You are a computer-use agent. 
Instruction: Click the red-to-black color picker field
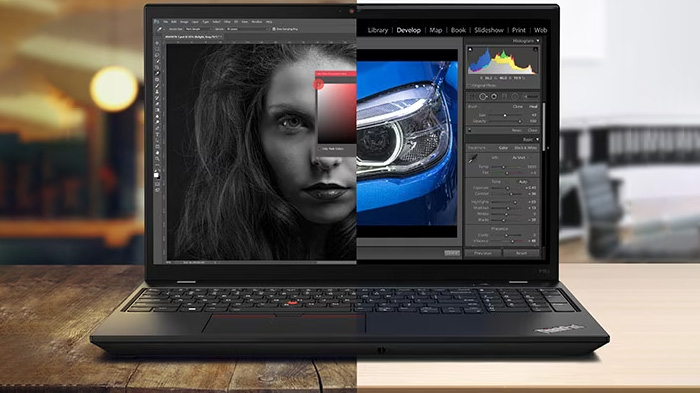[337, 113]
